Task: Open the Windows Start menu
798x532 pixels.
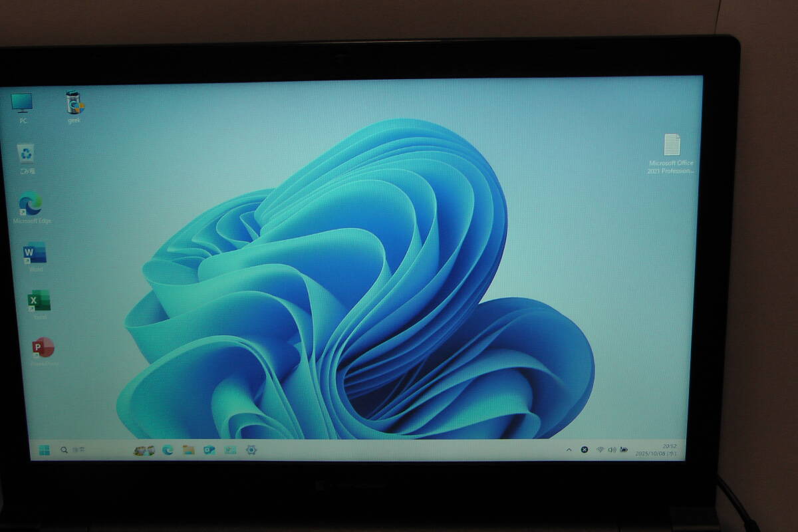Action: [x=45, y=450]
